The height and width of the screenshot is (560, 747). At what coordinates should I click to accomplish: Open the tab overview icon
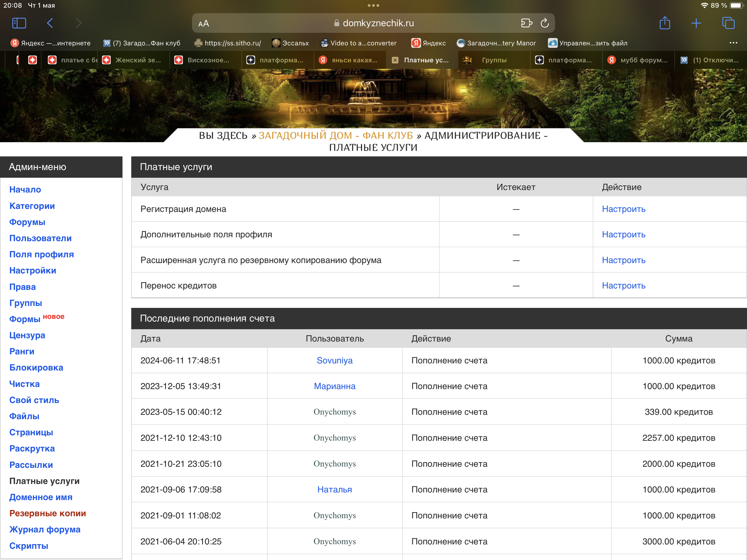[728, 23]
